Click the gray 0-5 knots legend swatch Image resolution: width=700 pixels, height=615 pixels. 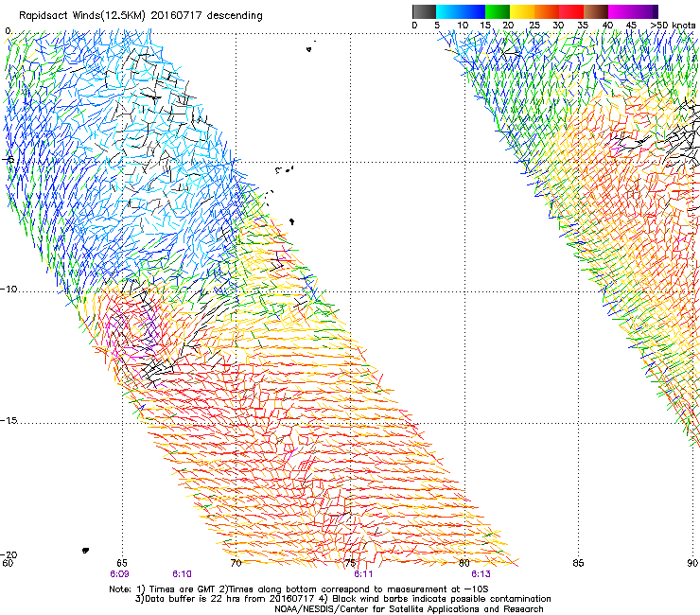click(424, 11)
